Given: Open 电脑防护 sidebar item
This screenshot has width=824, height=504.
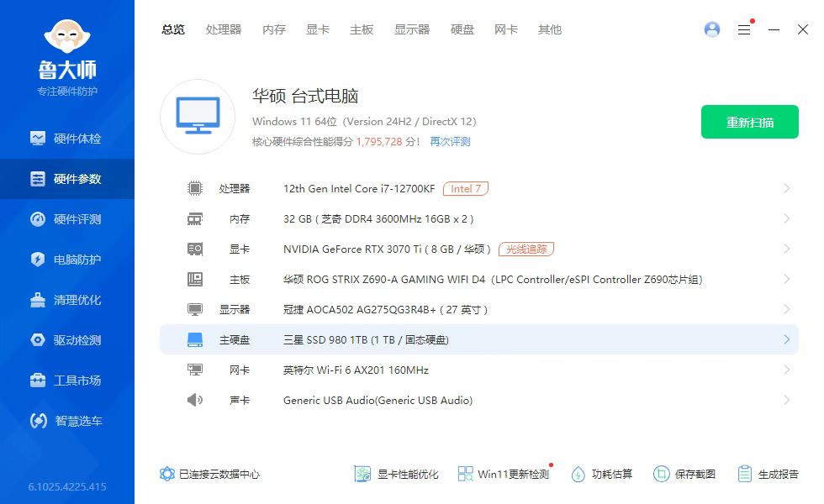Looking at the screenshot, I should [x=67, y=260].
